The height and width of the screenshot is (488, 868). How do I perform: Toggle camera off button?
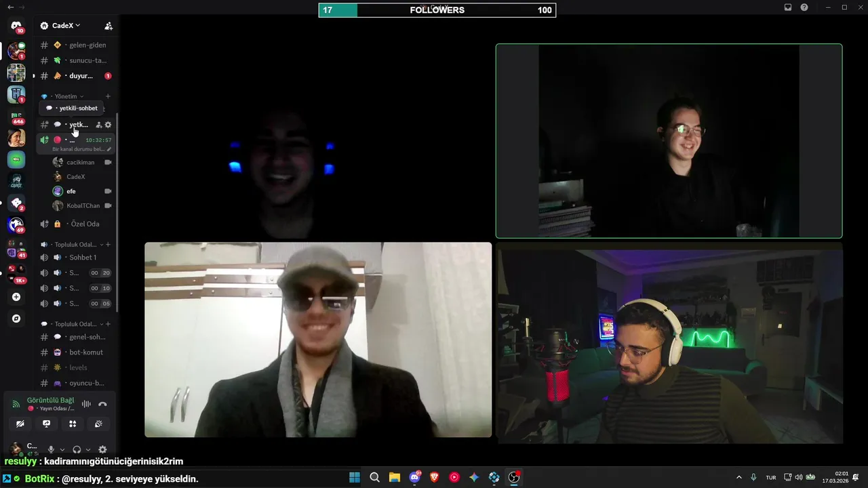click(20, 424)
